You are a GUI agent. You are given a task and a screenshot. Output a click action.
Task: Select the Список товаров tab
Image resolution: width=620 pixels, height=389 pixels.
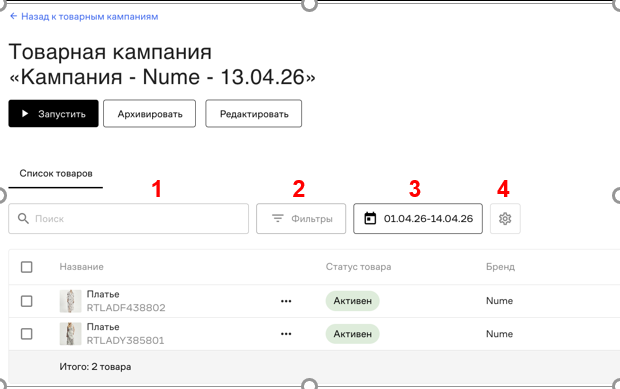(56, 174)
